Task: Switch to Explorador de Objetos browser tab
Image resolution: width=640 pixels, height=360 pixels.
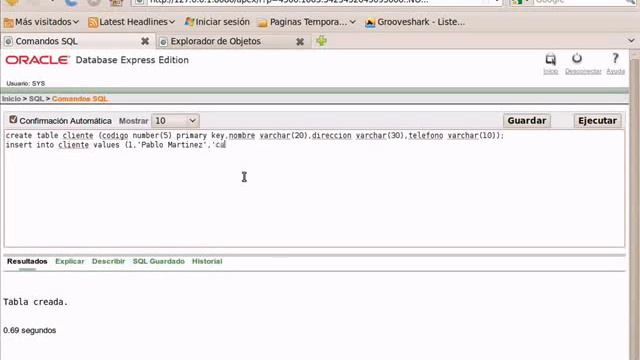Action: [x=233, y=41]
